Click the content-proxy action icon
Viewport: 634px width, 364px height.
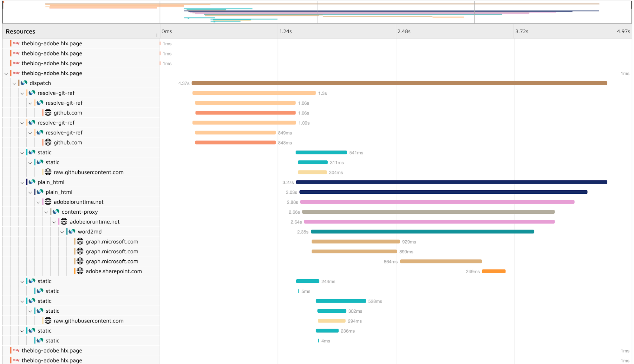[56, 212]
